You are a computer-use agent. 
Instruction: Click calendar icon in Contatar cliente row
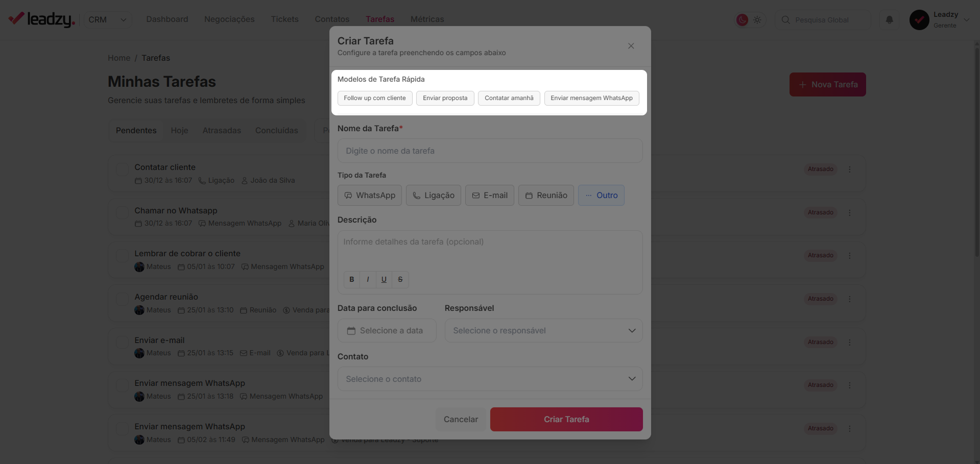[138, 181]
